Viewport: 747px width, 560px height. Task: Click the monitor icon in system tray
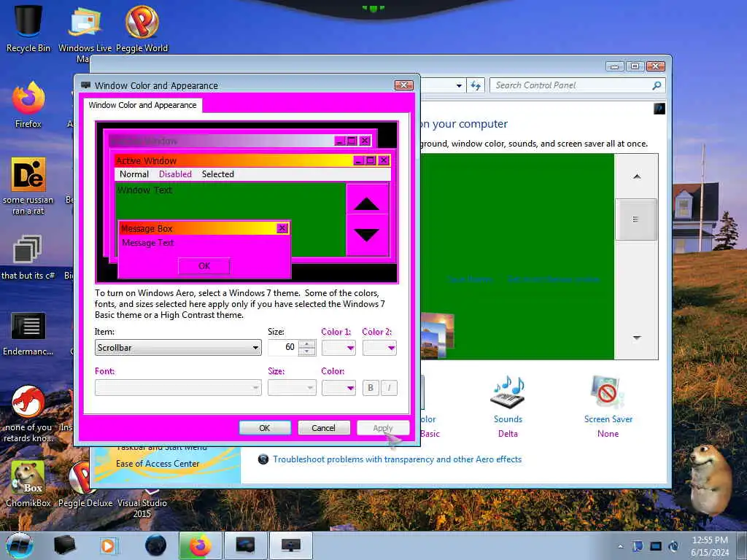[656, 546]
